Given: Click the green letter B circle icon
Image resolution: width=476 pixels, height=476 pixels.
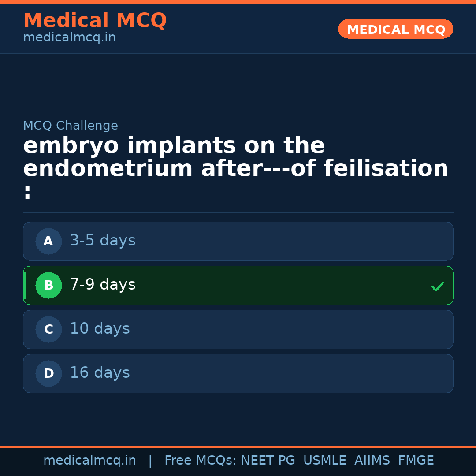Looking at the screenshot, I should pyautogui.click(x=48, y=285).
